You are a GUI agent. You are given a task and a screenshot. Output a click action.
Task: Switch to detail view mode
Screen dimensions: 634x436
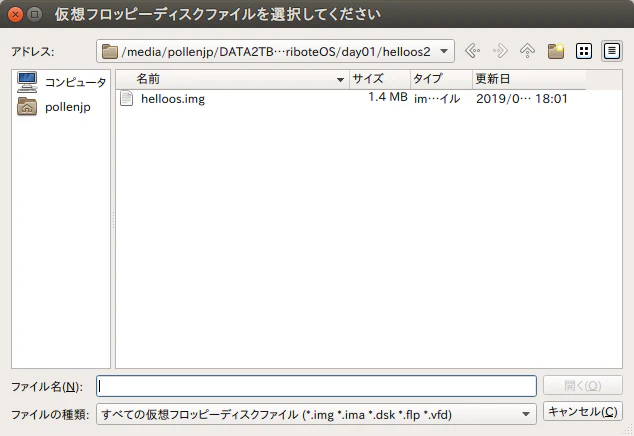click(x=611, y=51)
